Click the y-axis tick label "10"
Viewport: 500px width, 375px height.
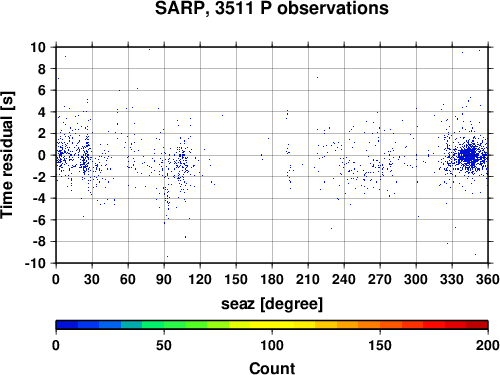pos(38,47)
